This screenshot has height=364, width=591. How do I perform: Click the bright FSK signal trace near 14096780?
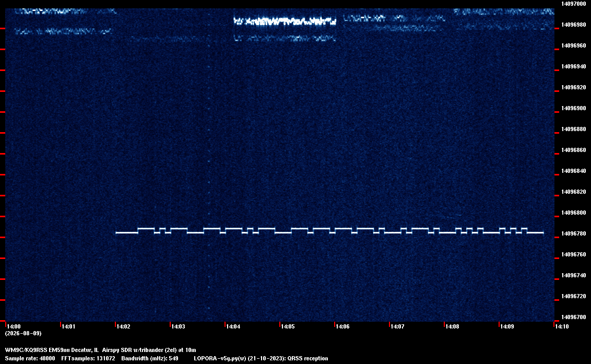(x=329, y=231)
